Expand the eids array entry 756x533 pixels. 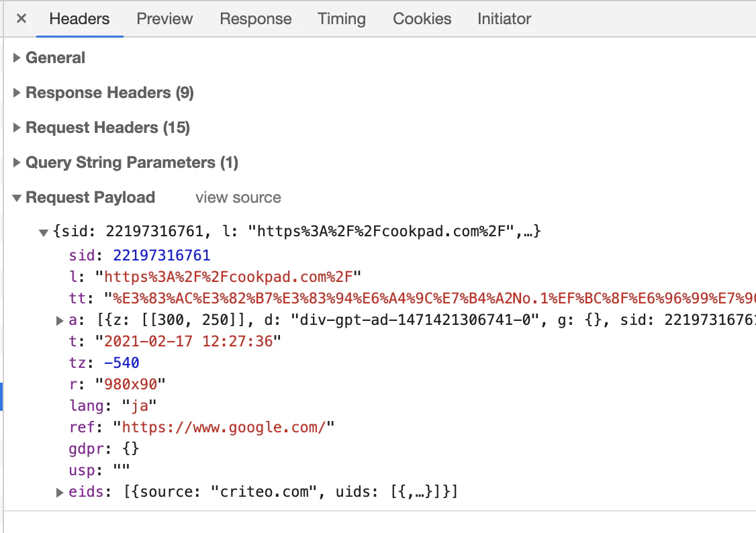coord(60,492)
